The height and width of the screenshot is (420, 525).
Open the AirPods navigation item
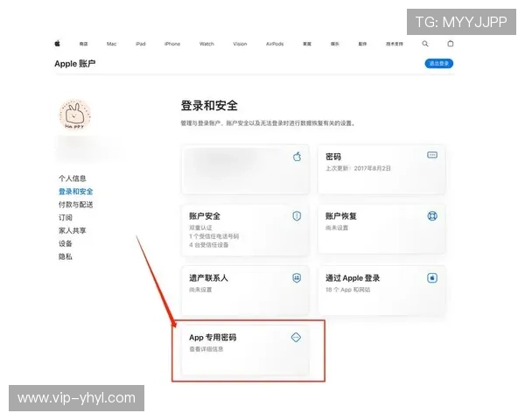pos(275,44)
